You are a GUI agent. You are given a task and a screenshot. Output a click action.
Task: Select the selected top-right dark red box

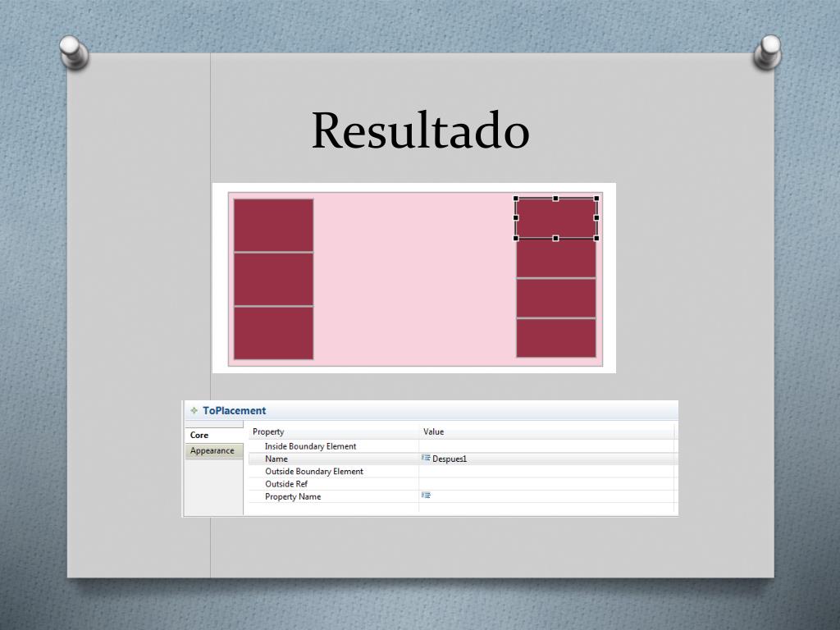point(556,218)
